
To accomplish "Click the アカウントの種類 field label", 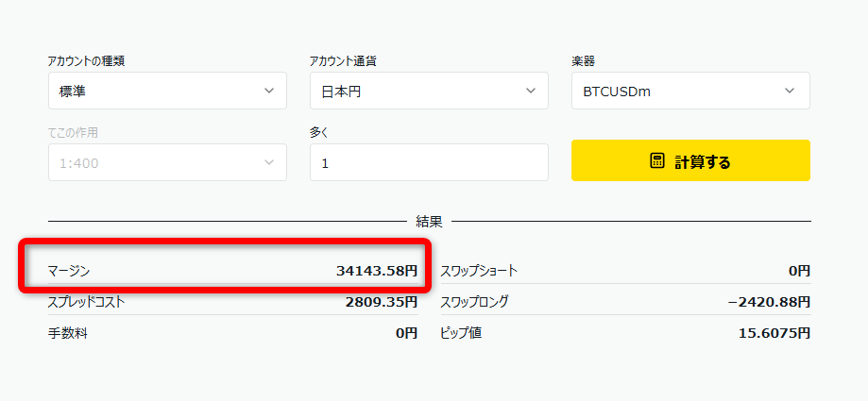I will [x=87, y=61].
